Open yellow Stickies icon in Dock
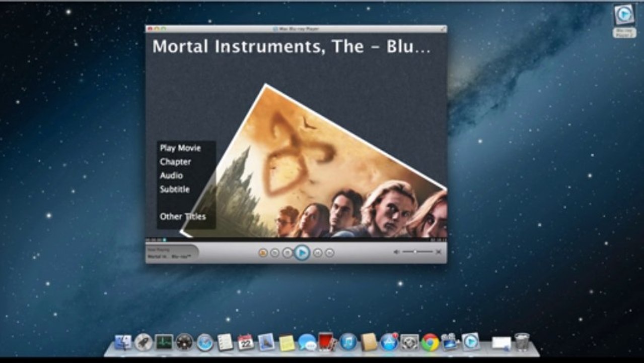Image resolution: width=644 pixels, height=363 pixels. [287, 342]
